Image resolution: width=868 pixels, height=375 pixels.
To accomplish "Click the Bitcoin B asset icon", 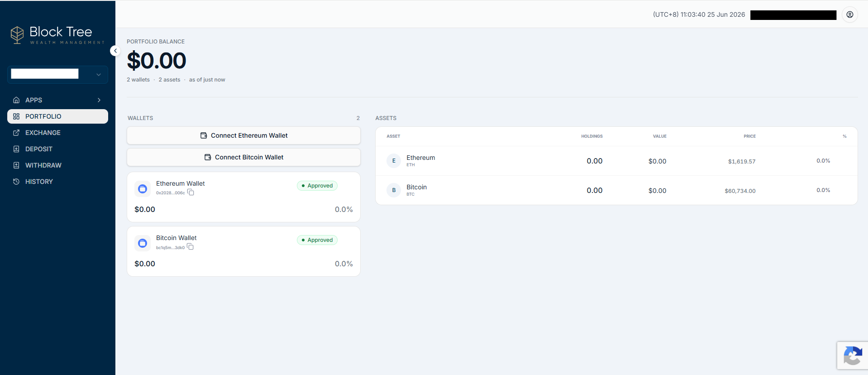I will (x=394, y=190).
